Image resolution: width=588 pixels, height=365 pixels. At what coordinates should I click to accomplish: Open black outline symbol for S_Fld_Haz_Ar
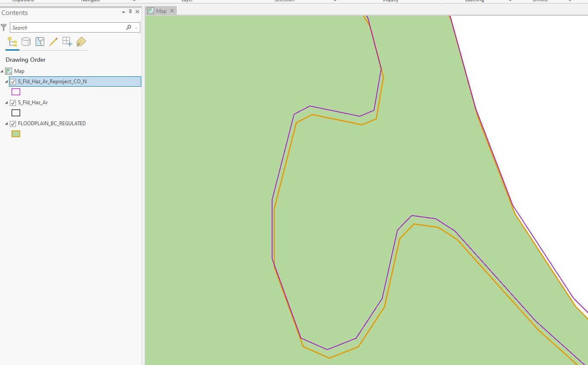16,113
